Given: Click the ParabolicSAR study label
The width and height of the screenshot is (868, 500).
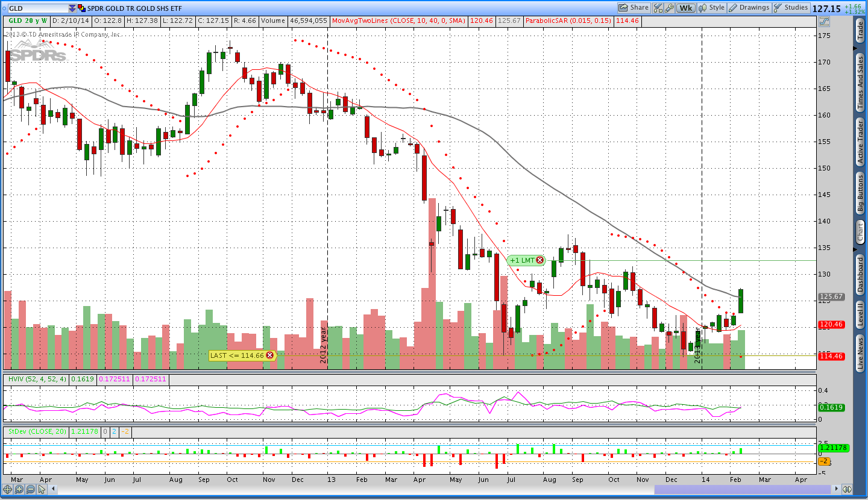Looking at the screenshot, I should coord(568,21).
